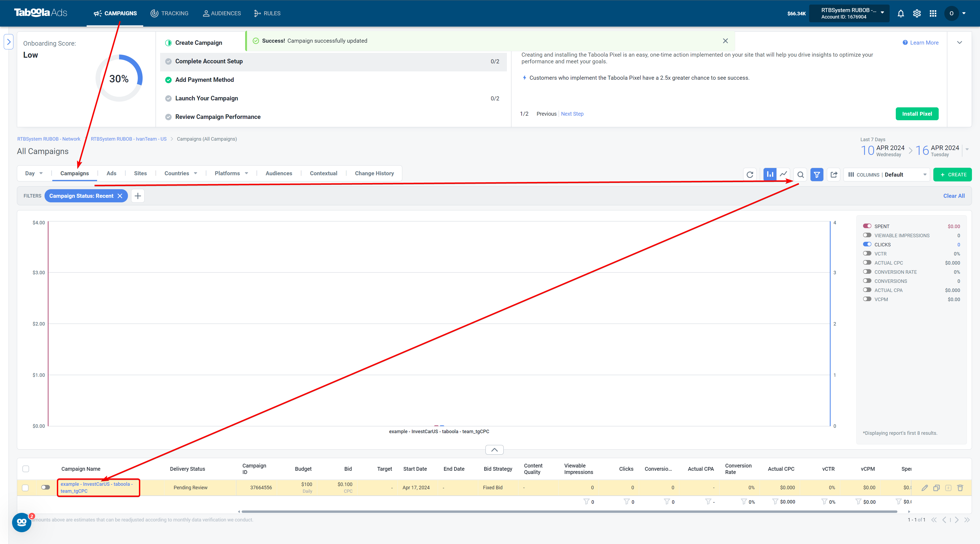This screenshot has width=980, height=544.
Task: Toggle the campaign on/off switch
Action: pos(46,487)
